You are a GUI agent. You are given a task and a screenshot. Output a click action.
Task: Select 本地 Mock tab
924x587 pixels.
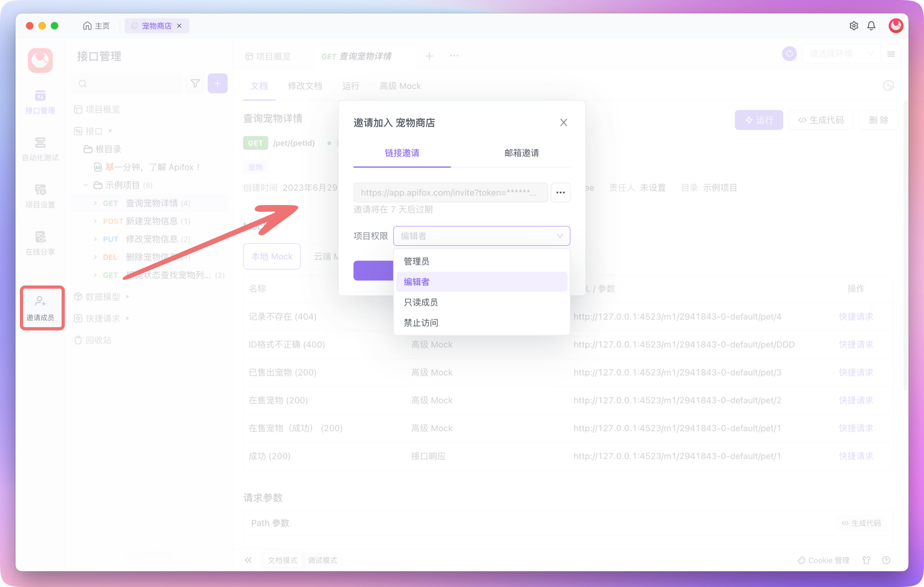coord(272,256)
